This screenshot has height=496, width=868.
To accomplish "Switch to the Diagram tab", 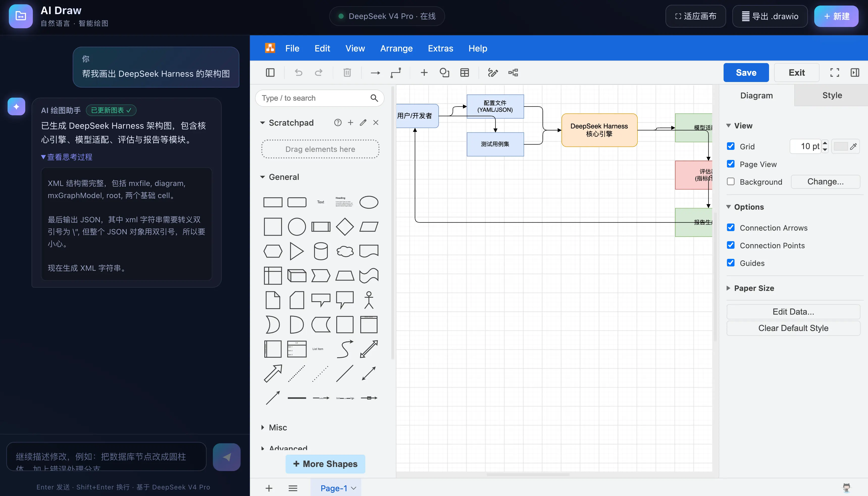I will pyautogui.click(x=756, y=95).
